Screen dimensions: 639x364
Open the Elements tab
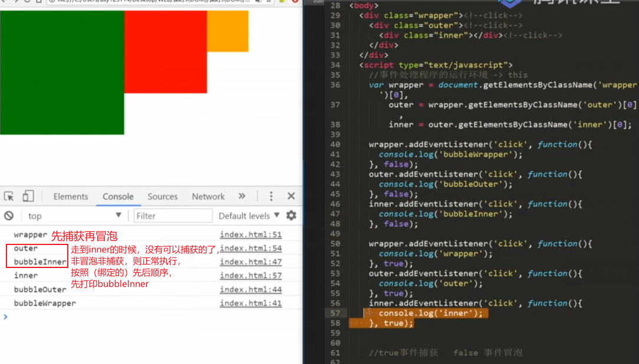pos(71,196)
